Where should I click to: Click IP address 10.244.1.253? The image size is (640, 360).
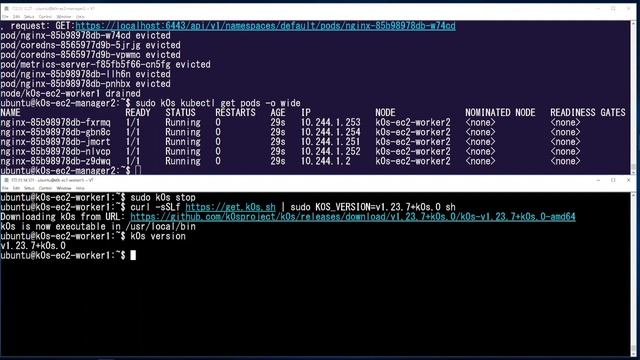(331, 122)
